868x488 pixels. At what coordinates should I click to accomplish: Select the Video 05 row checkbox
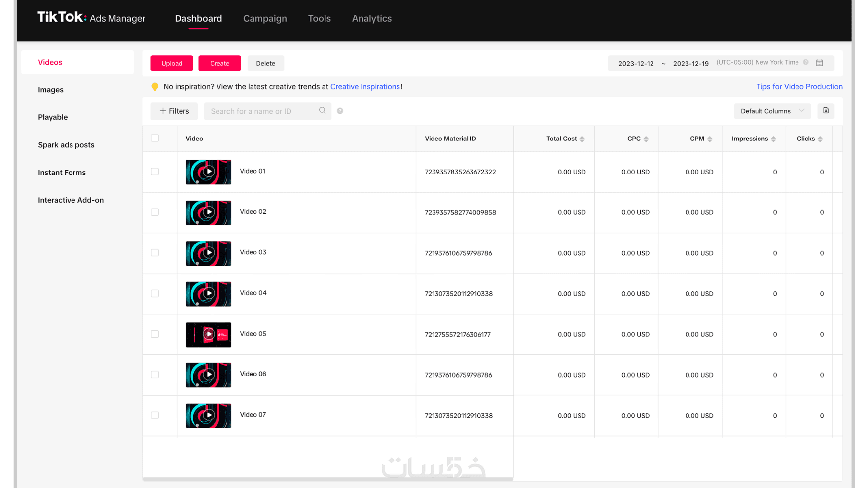point(155,334)
